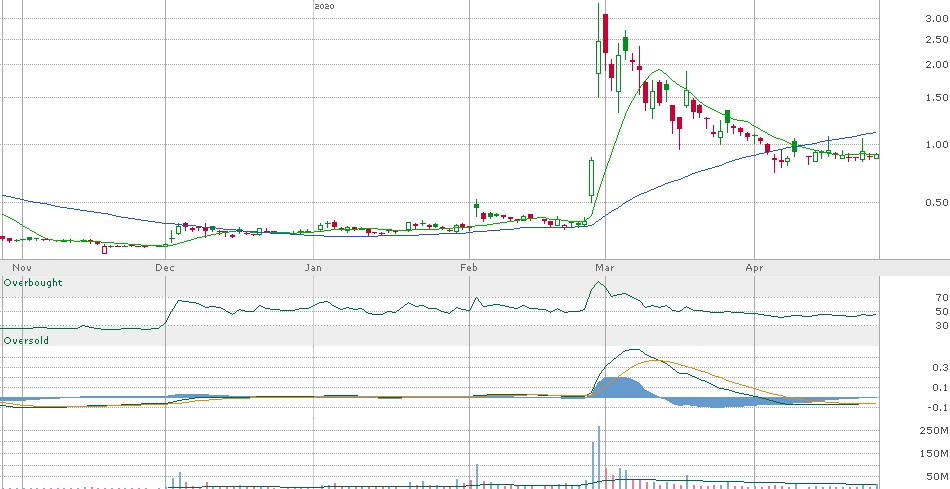Image resolution: width=950 pixels, height=489 pixels.
Task: Select the Dec month label
Action: [165, 267]
